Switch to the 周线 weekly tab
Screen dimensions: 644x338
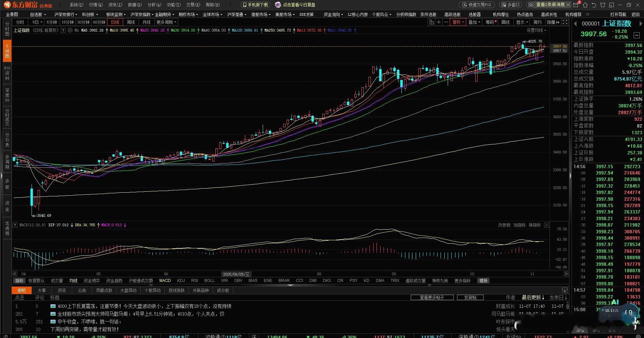point(131,22)
